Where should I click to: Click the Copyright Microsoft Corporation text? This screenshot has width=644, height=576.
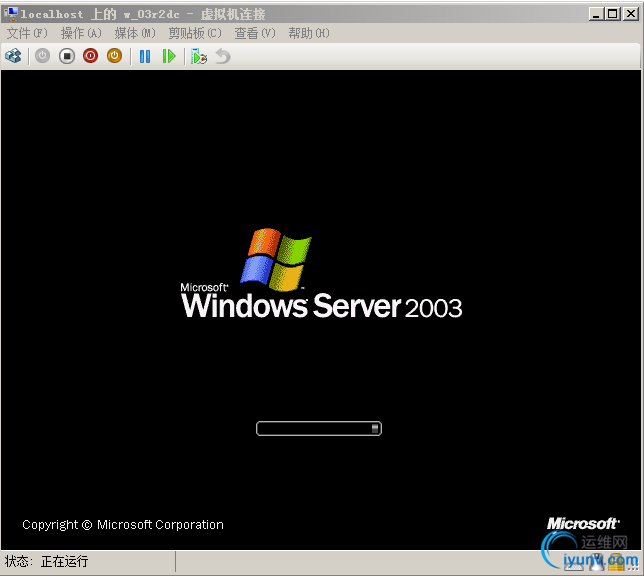[123, 525]
